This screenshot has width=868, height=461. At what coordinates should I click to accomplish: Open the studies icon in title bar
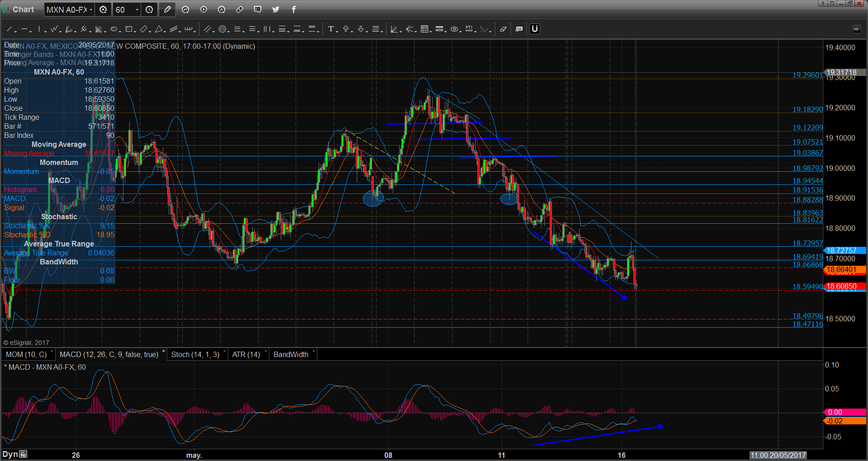tap(185, 9)
